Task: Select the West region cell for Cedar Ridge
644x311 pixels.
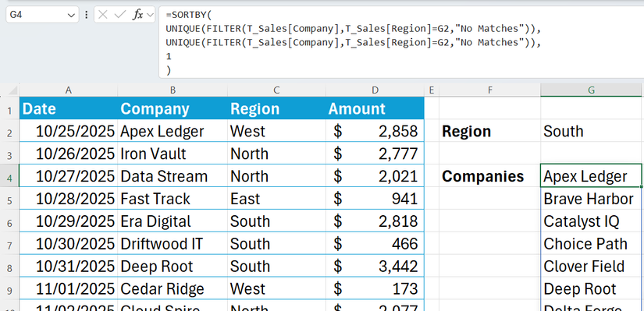Action: 276,289
